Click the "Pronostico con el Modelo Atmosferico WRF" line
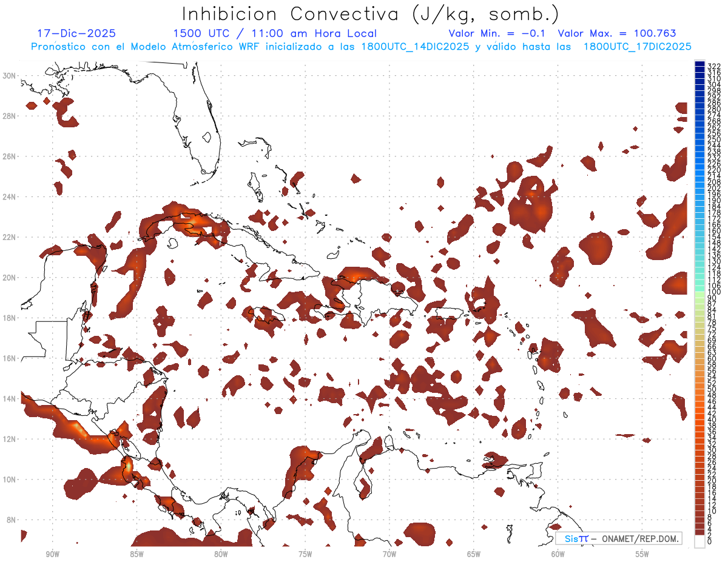728x562 pixels. [x=361, y=47]
